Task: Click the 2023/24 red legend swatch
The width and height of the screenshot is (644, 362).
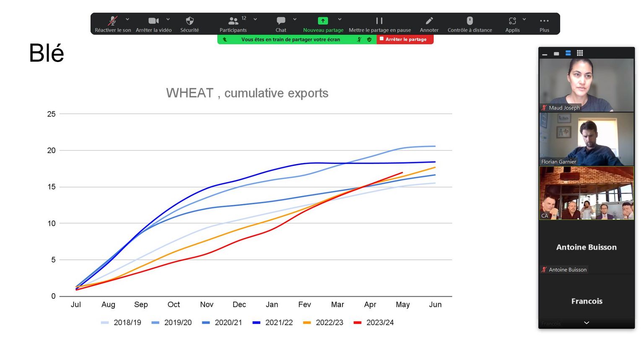Action: [x=357, y=323]
